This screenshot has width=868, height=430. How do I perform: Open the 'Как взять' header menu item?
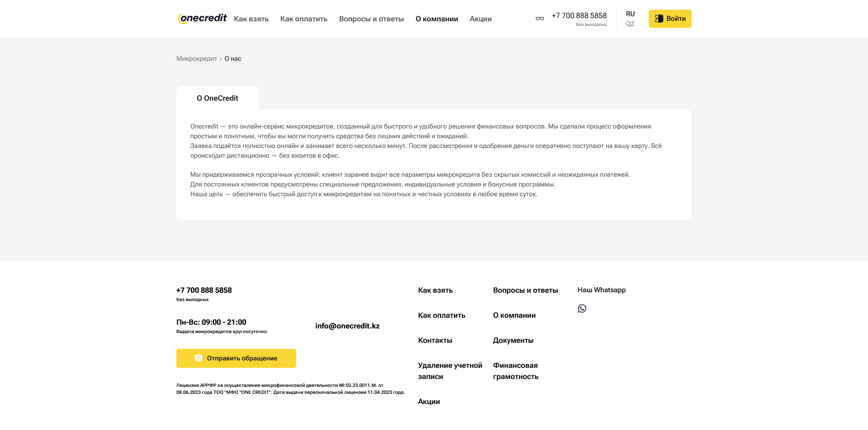click(x=251, y=19)
